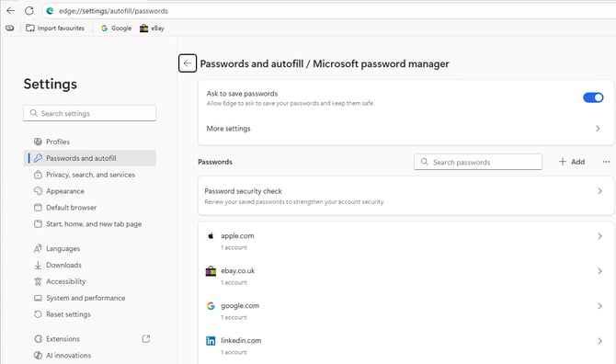616x364 pixels.
Task: Open the passwords more options ellipsis
Action: (606, 162)
